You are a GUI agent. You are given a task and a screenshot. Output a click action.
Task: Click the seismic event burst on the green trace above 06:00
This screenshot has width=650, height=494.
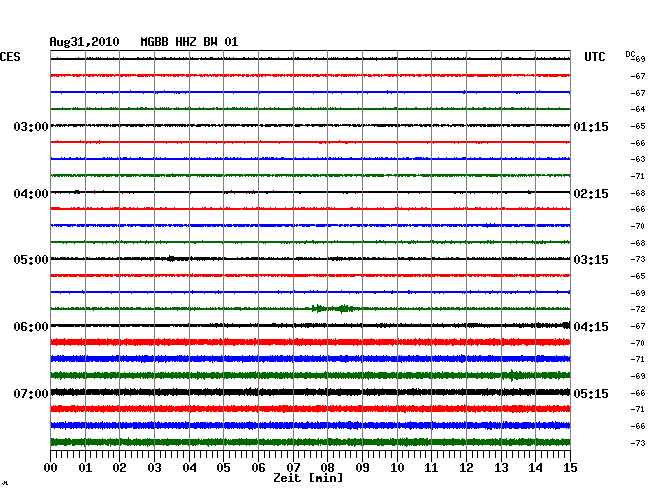333,308
